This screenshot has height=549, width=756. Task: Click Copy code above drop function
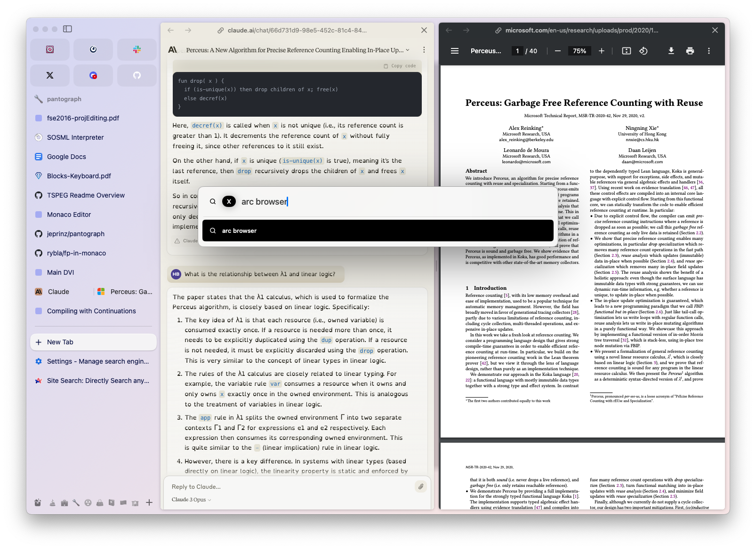coord(400,66)
